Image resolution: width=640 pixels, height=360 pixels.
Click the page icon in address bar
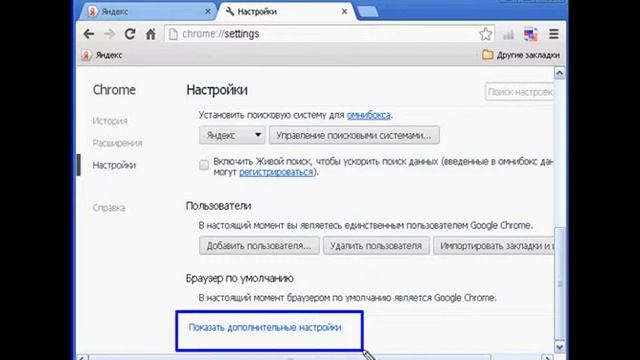[x=173, y=34]
